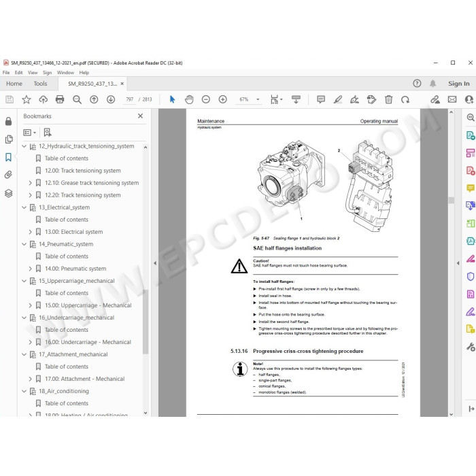
Task: Bookmark file with the star icon
Action: 27,99
